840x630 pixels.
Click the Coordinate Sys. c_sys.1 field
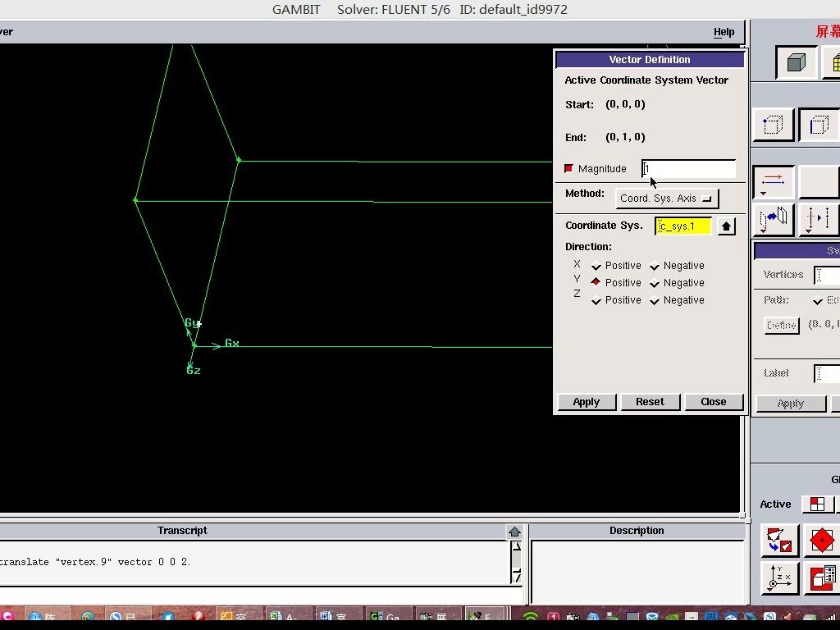(684, 226)
